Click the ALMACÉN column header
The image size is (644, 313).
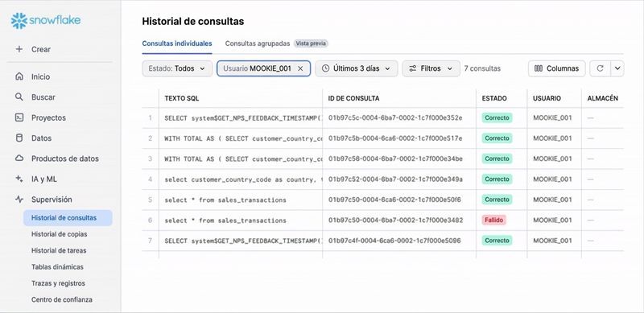point(602,99)
